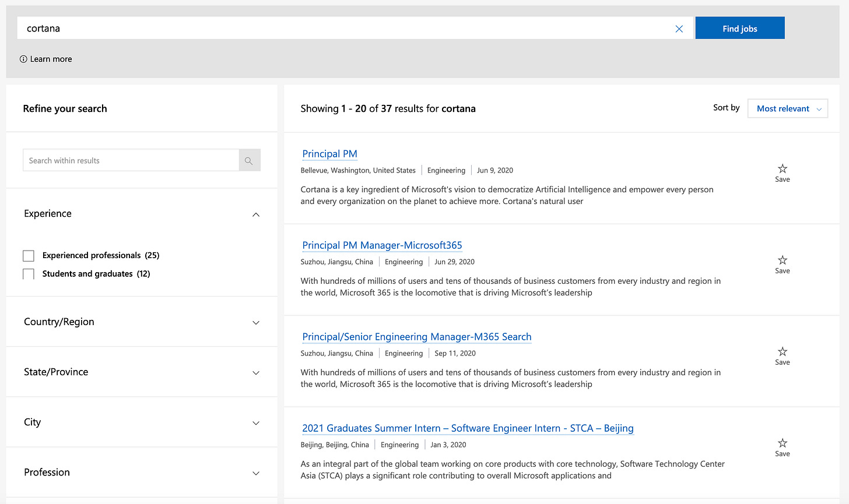Focus the Search within results field
Viewport: 849px width, 504px height.
tap(131, 160)
